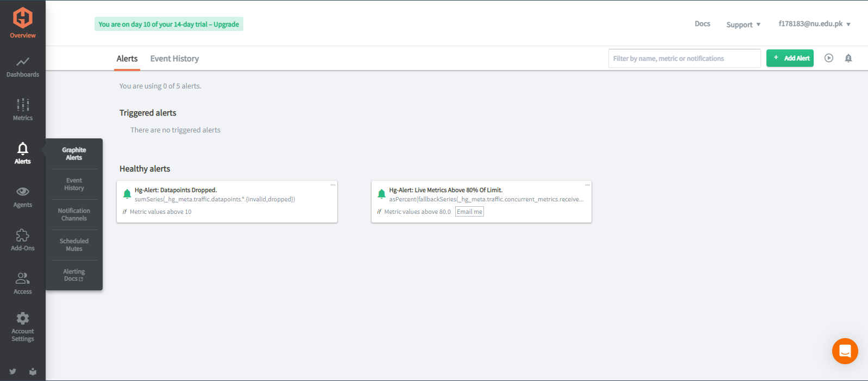Screen dimensions: 868x381
Task: Select Graphite Alerts in flyout menu
Action: coord(74,154)
